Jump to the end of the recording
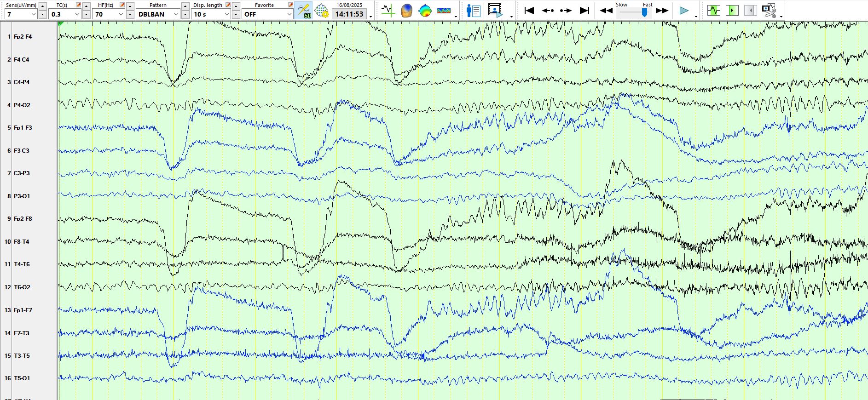The height and width of the screenshot is (400, 868). (x=584, y=10)
